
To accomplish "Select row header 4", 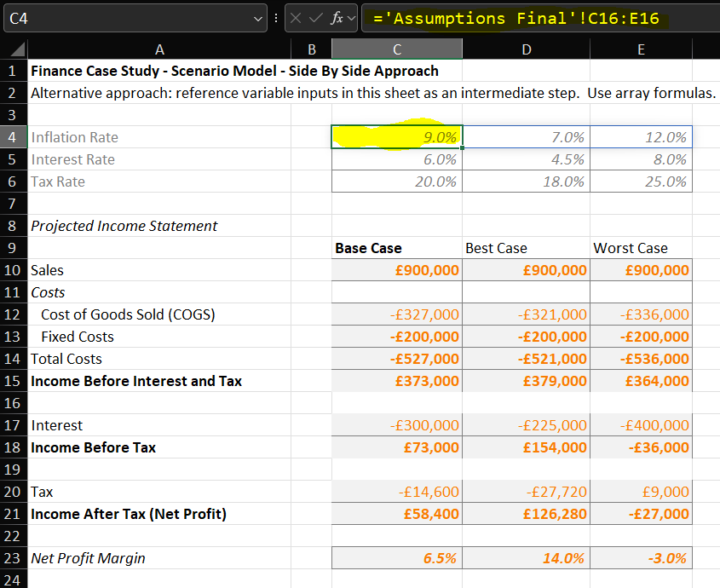I will (x=14, y=137).
